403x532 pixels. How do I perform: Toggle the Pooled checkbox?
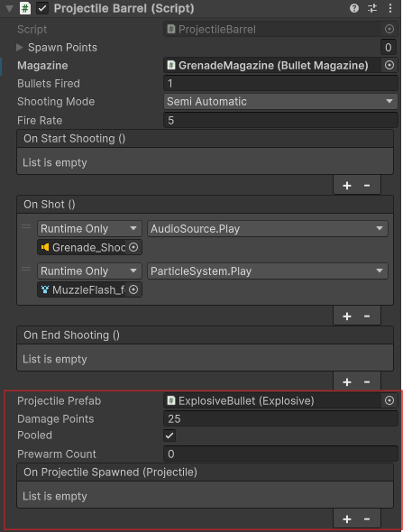click(x=169, y=436)
